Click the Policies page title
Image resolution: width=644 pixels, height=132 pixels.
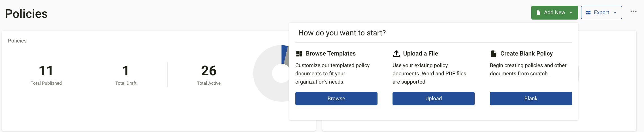(x=26, y=14)
